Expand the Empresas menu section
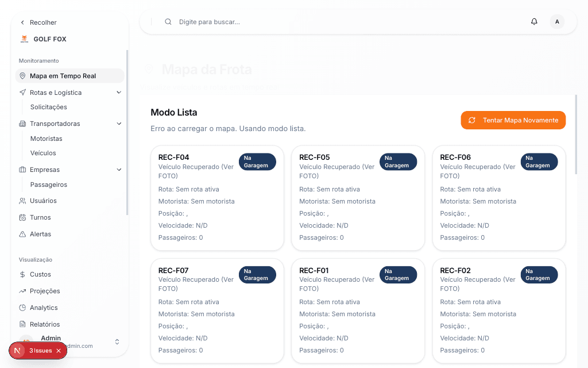The image size is (588, 368). [x=119, y=170]
